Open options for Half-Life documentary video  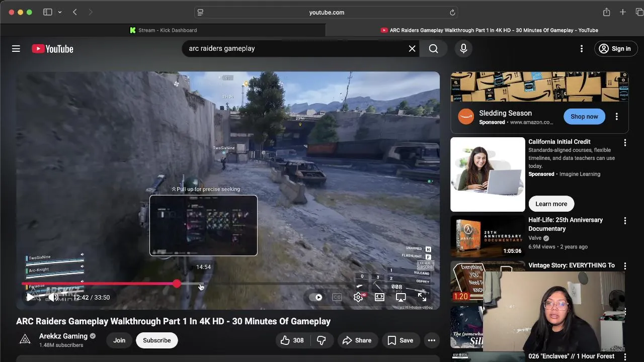coord(625,221)
